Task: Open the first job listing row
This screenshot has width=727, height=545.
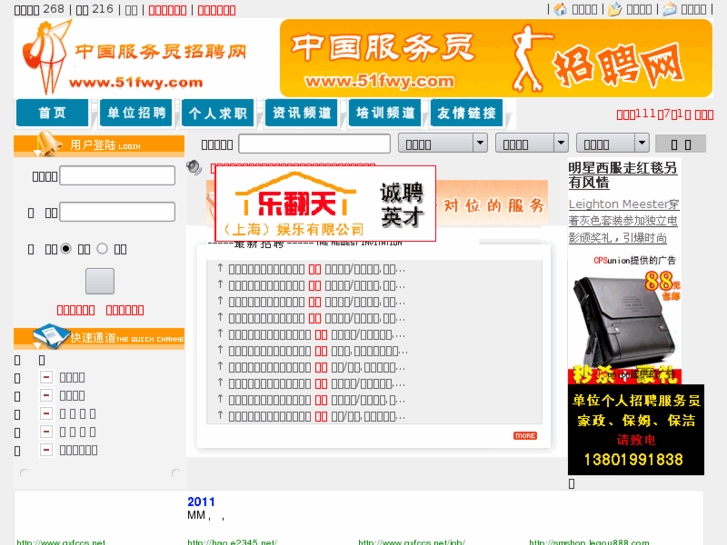Action: point(317,269)
